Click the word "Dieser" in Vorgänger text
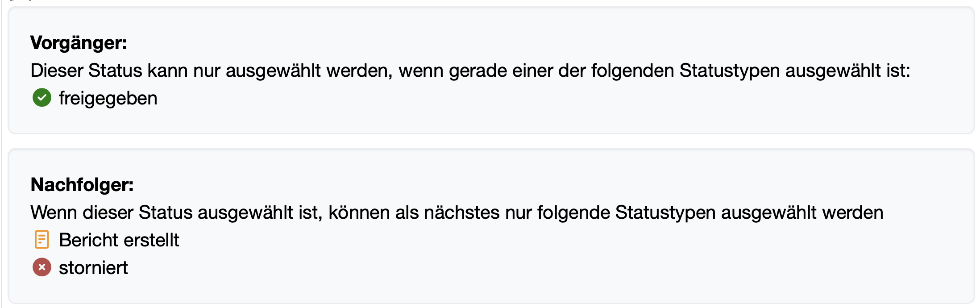This screenshot has height=308, width=980. tap(57, 71)
